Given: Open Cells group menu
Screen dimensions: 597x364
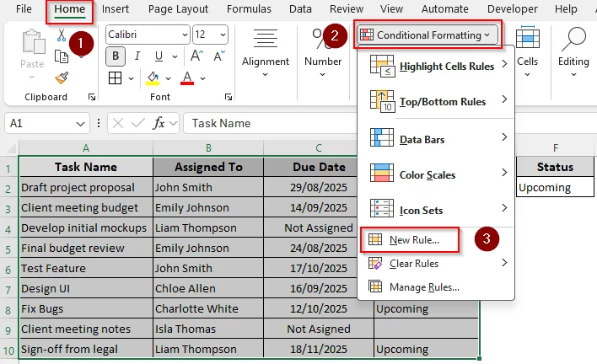Looking at the screenshot, I should (x=527, y=52).
